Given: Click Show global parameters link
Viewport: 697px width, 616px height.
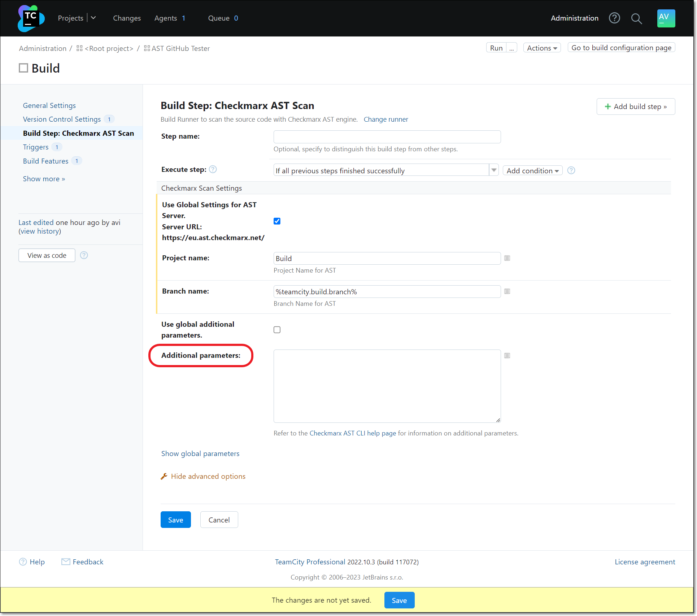Looking at the screenshot, I should pos(200,454).
